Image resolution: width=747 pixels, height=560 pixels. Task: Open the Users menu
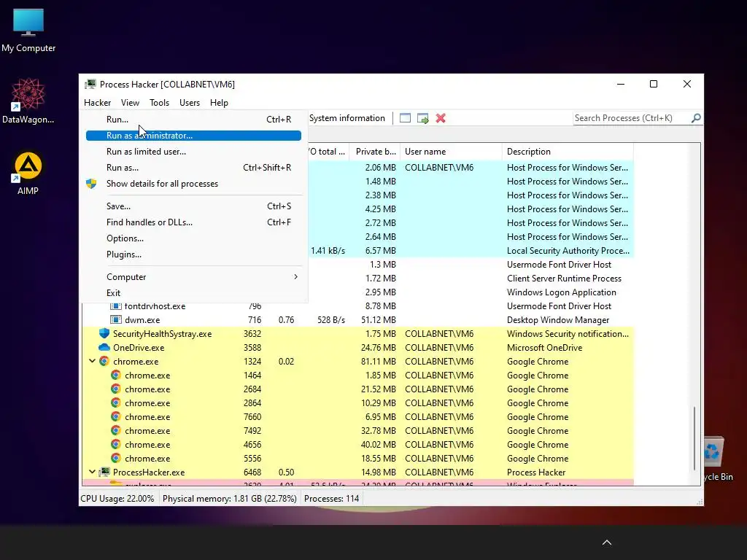pyautogui.click(x=190, y=103)
